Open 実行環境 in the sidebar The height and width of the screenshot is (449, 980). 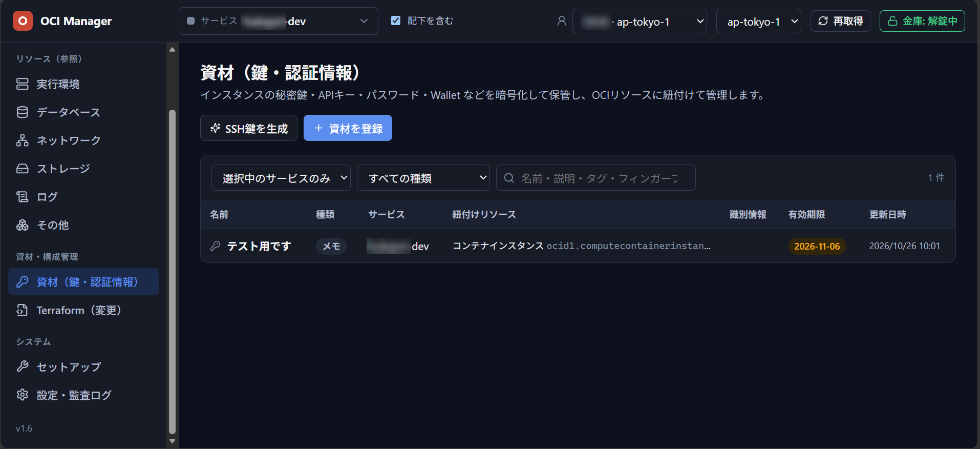83,84
